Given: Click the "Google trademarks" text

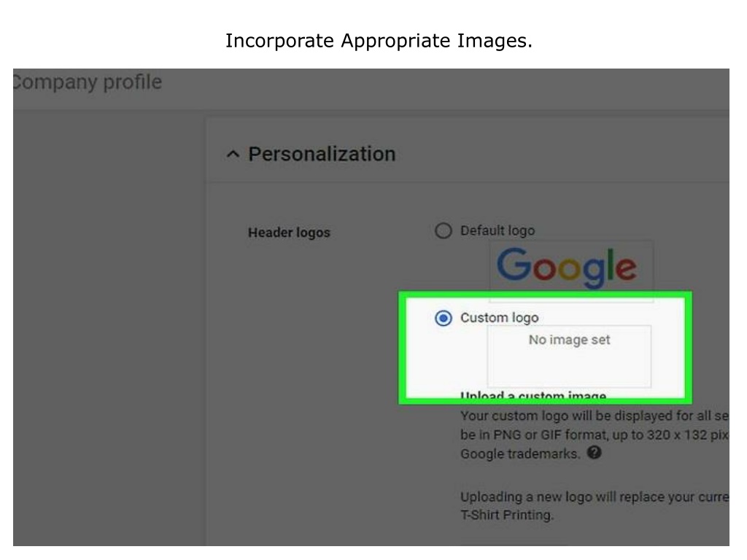Looking at the screenshot, I should [x=520, y=454].
